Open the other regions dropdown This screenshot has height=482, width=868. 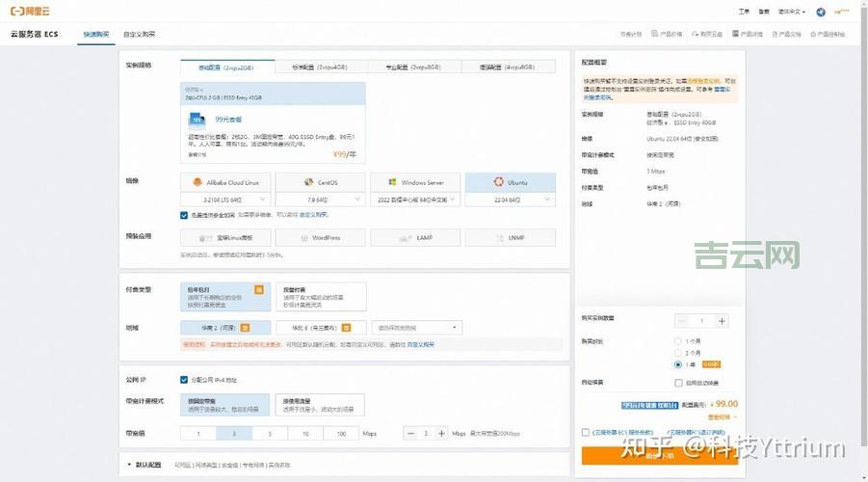point(417,328)
